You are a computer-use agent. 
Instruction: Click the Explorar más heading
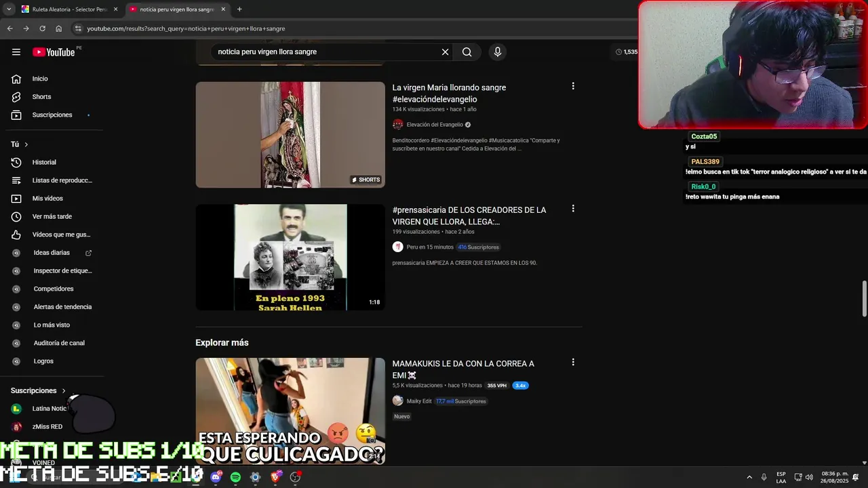point(222,343)
